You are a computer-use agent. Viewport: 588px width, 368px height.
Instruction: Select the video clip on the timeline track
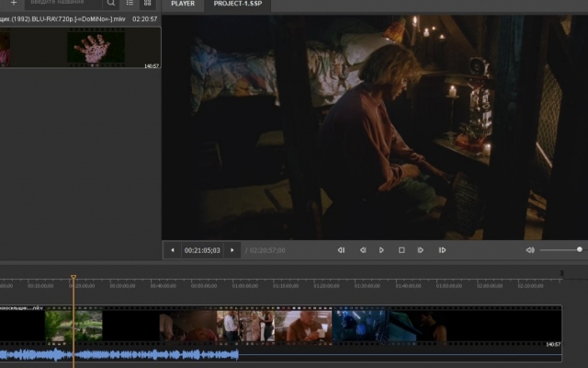pos(280,325)
